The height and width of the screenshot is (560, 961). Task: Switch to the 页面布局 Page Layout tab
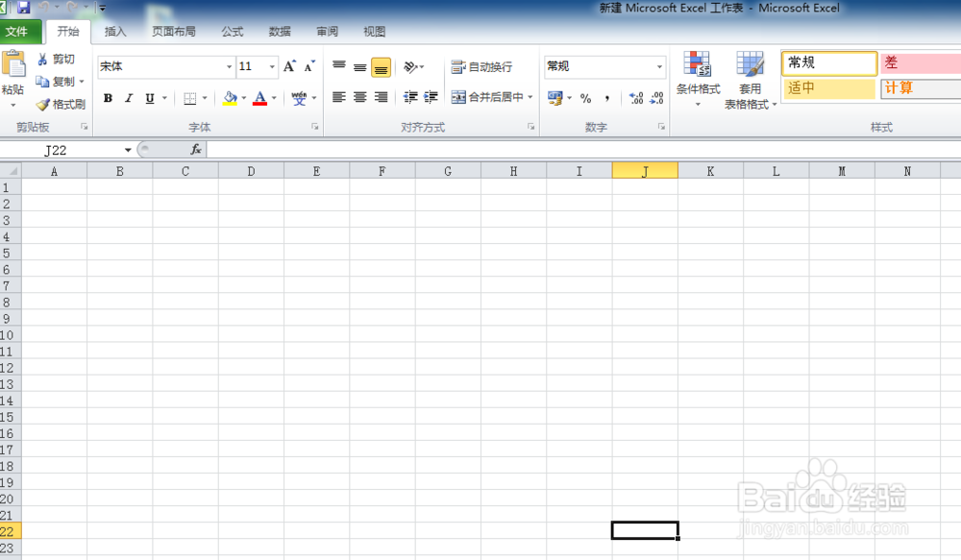pos(173,32)
